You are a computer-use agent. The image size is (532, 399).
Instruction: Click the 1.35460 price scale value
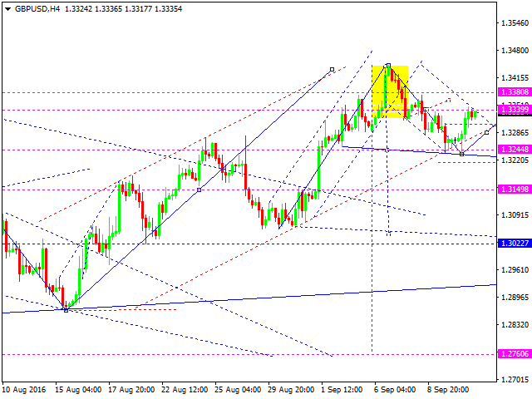[x=515, y=23]
